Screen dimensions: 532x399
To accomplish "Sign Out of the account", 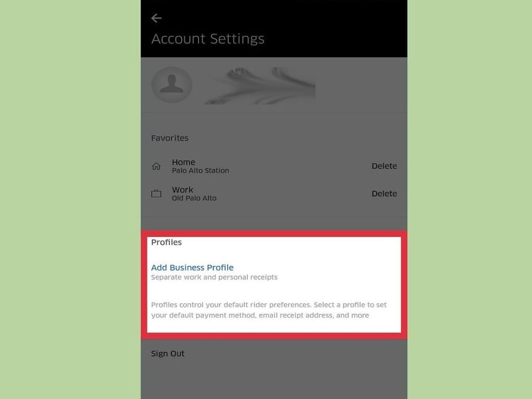I will click(168, 353).
